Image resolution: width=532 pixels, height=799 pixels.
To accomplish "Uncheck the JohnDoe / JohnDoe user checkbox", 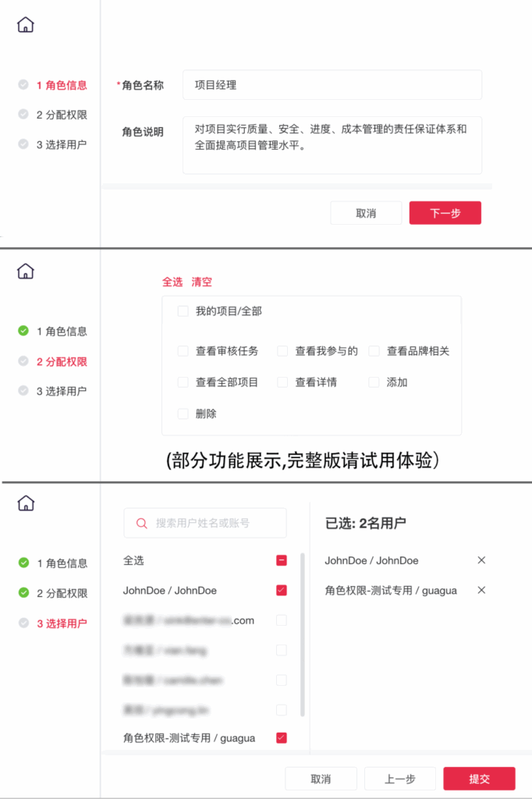I will point(281,591).
